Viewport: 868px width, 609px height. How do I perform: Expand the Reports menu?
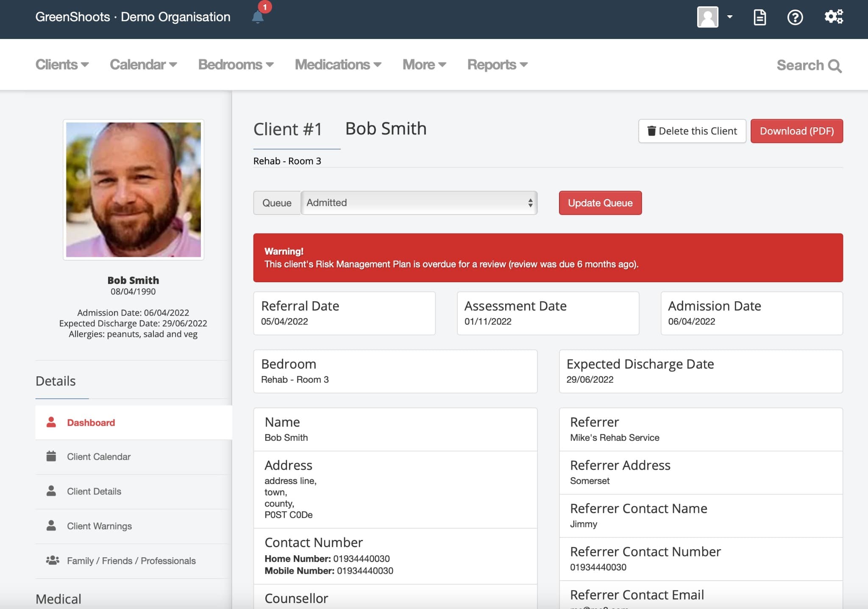click(x=496, y=64)
